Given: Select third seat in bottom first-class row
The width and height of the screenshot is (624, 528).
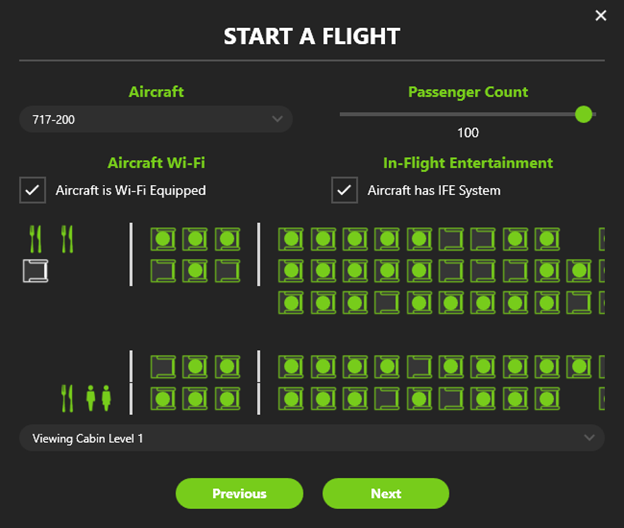Looking at the screenshot, I should pyautogui.click(x=227, y=399).
